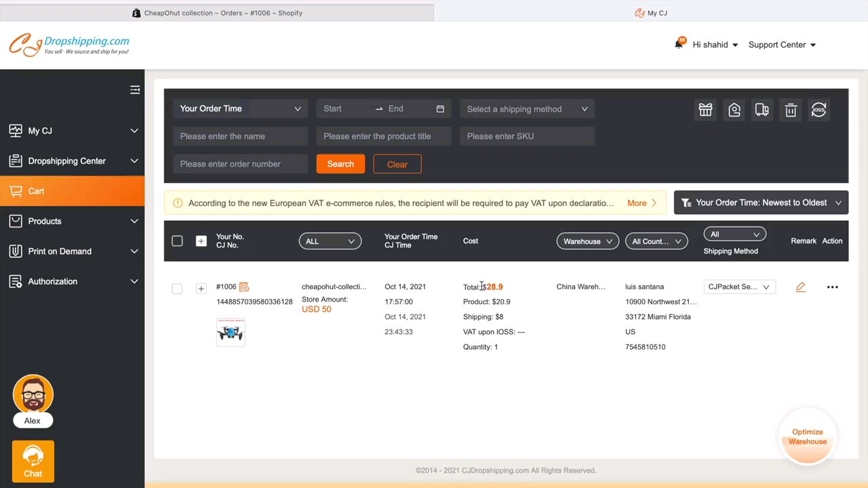Click the trash delete icon in toolbar
The image size is (868, 488).
coord(791,110)
